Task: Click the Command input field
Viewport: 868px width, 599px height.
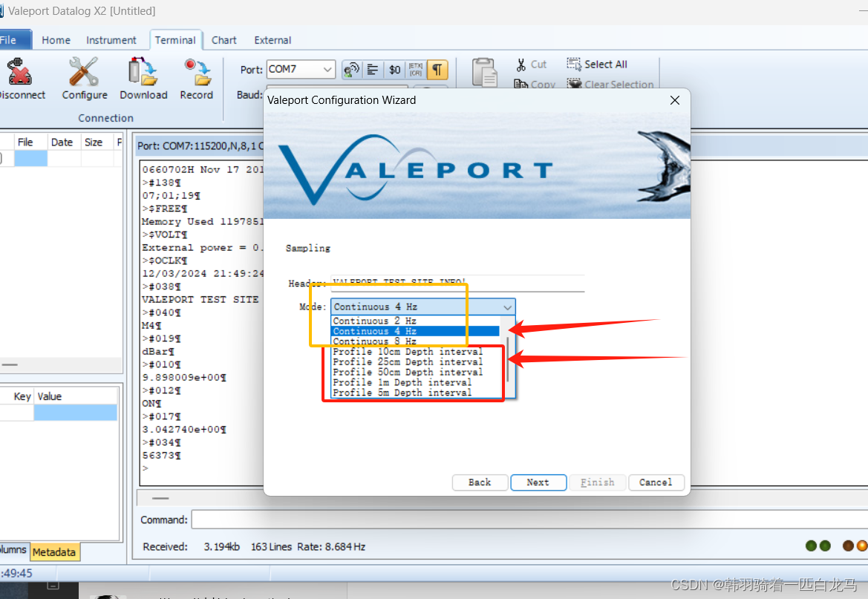Action: click(x=529, y=520)
